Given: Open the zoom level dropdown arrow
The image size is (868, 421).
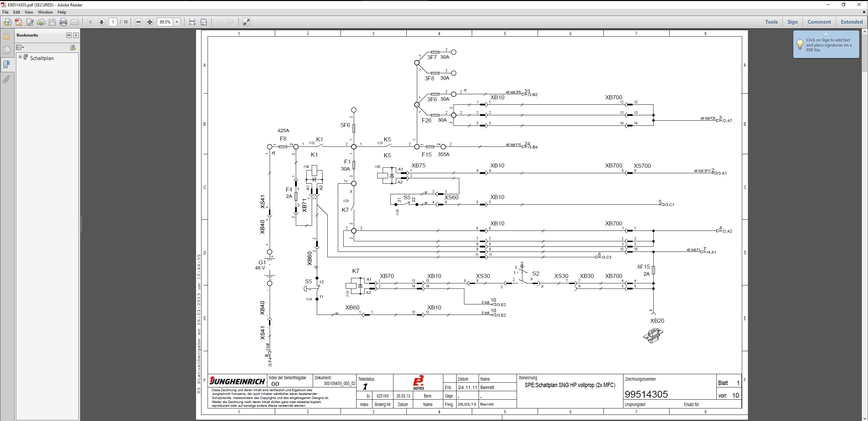Looking at the screenshot, I should tap(177, 22).
